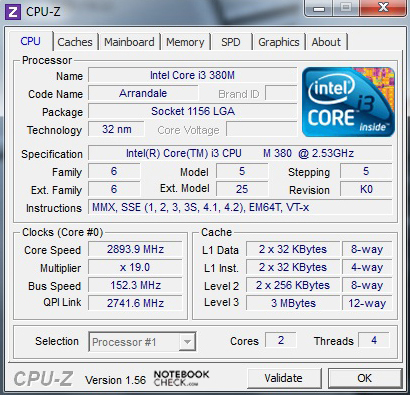Click the Core Speed value 2893.9 MHz
This screenshot has width=410, height=395.
[135, 249]
